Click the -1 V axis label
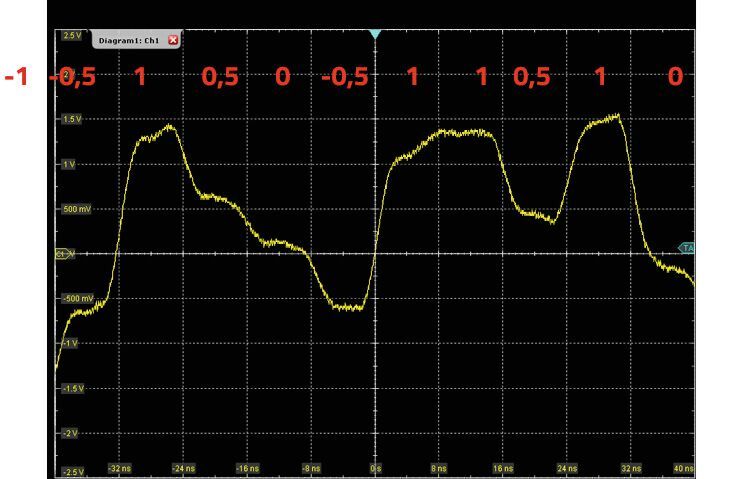 pyautogui.click(x=70, y=343)
